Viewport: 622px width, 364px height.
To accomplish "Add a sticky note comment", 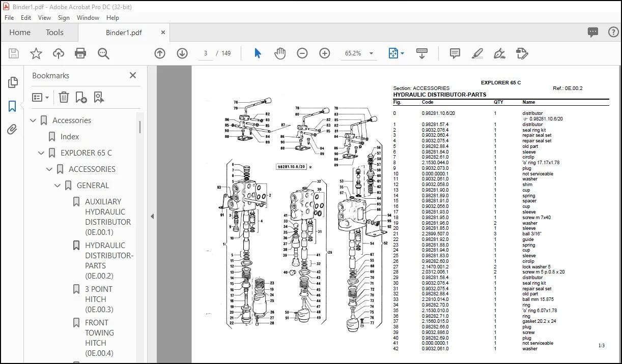I will click(455, 53).
